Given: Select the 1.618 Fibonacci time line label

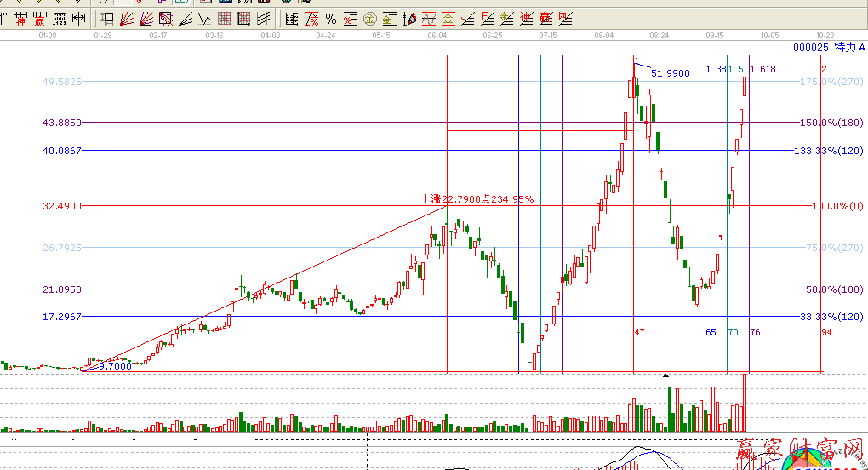Looking at the screenshot, I should [762, 69].
